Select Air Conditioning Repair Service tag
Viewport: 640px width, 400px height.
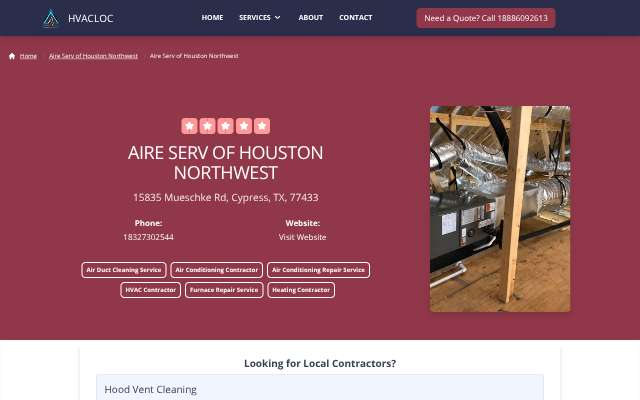318,270
